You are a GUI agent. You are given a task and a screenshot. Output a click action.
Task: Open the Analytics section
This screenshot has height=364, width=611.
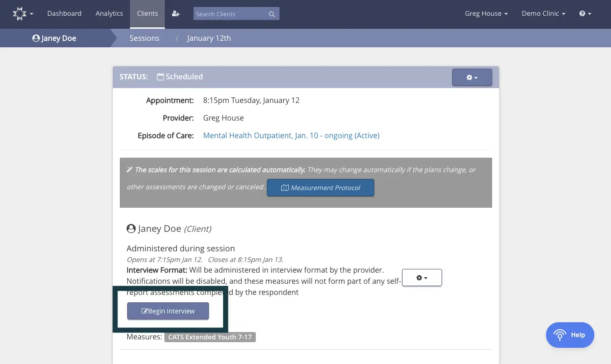coord(109,13)
